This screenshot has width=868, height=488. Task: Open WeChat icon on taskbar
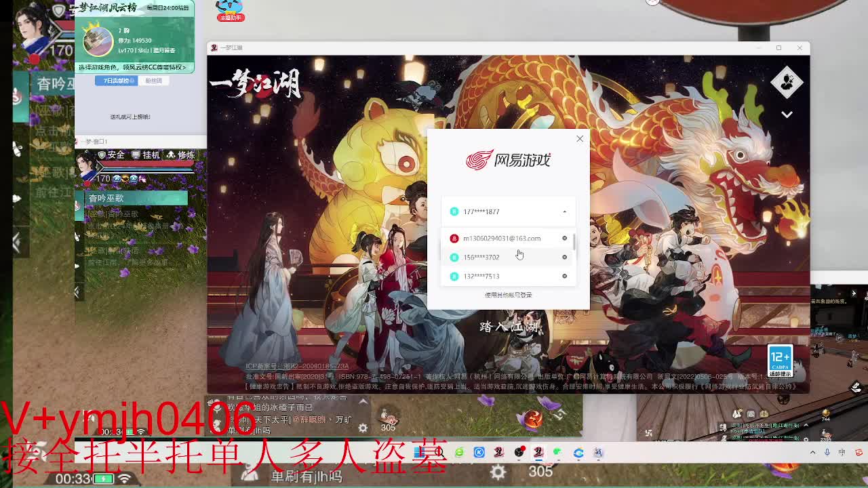557,452
